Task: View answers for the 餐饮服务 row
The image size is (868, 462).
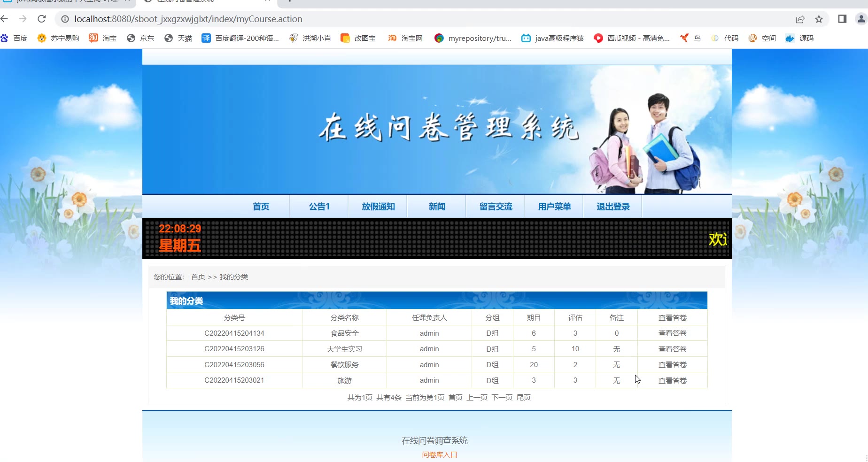Action: tap(672, 365)
